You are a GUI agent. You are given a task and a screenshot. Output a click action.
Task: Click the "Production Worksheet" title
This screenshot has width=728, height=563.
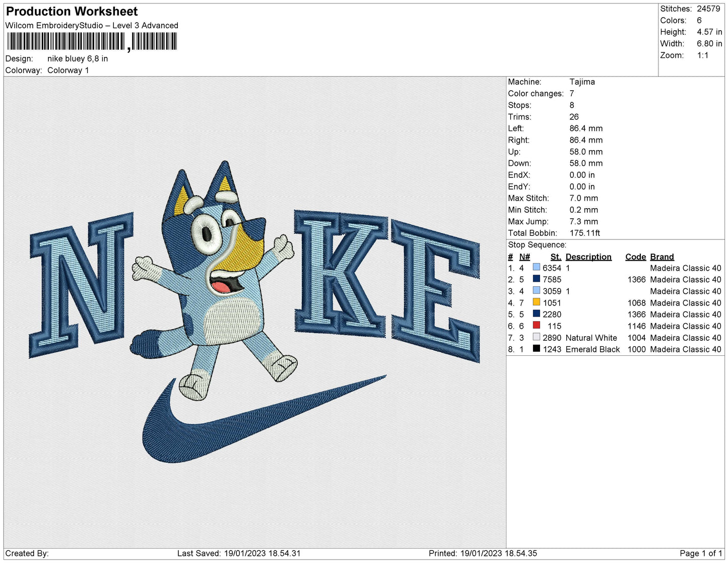(72, 12)
